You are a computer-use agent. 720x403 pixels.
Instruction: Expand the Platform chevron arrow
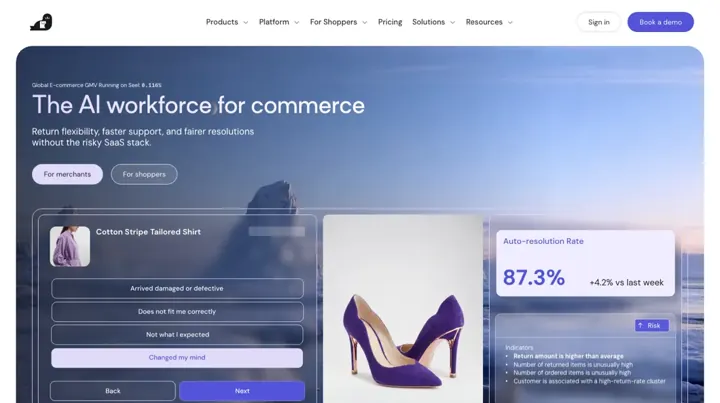click(297, 22)
